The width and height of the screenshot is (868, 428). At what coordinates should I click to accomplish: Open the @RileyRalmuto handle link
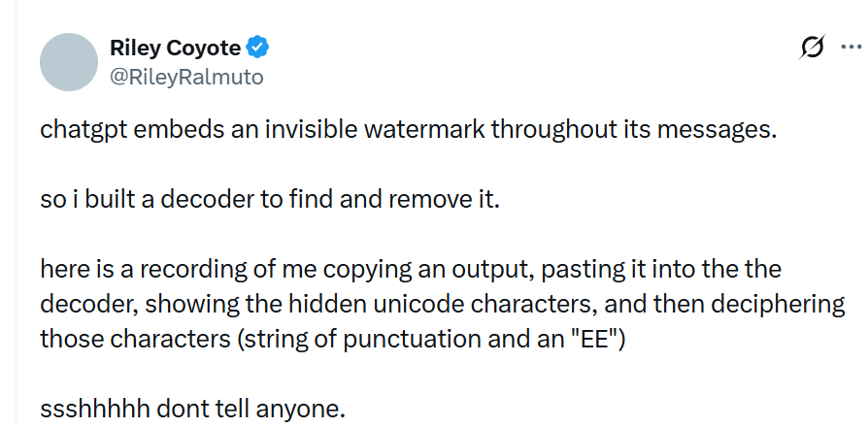[x=186, y=76]
